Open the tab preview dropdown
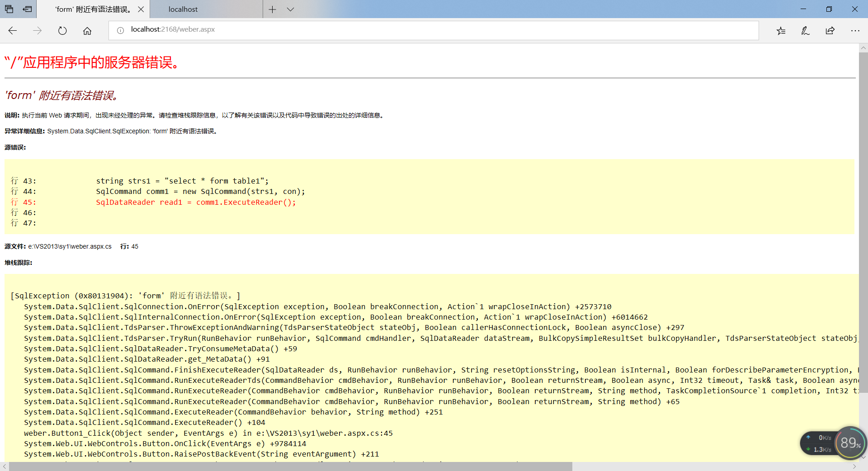868x471 pixels. 291,9
